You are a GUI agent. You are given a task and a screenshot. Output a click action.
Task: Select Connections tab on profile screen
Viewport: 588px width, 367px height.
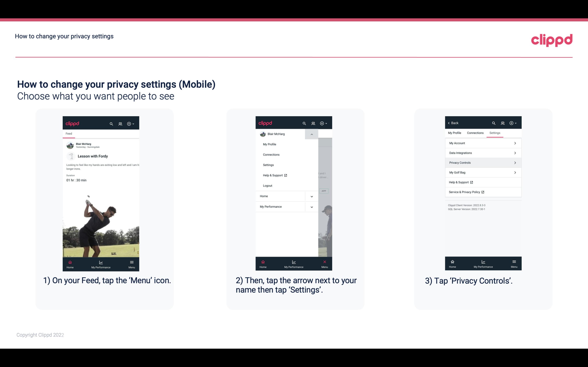pyautogui.click(x=475, y=133)
